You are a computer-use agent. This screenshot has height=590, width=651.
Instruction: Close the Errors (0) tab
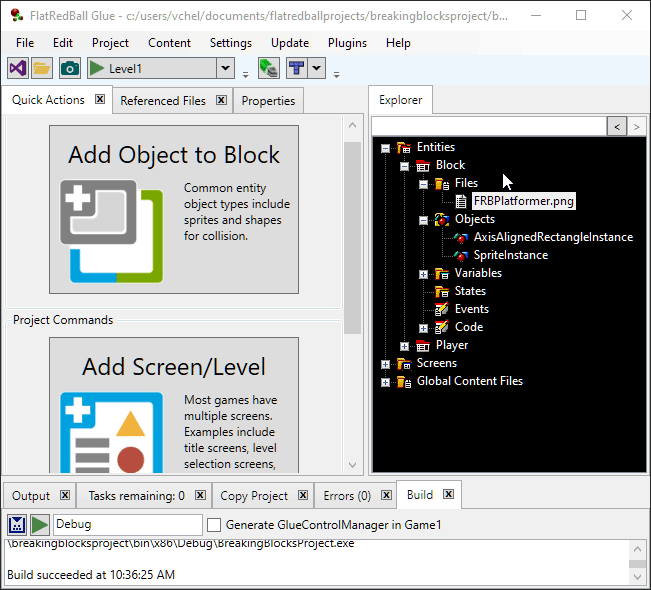click(386, 495)
